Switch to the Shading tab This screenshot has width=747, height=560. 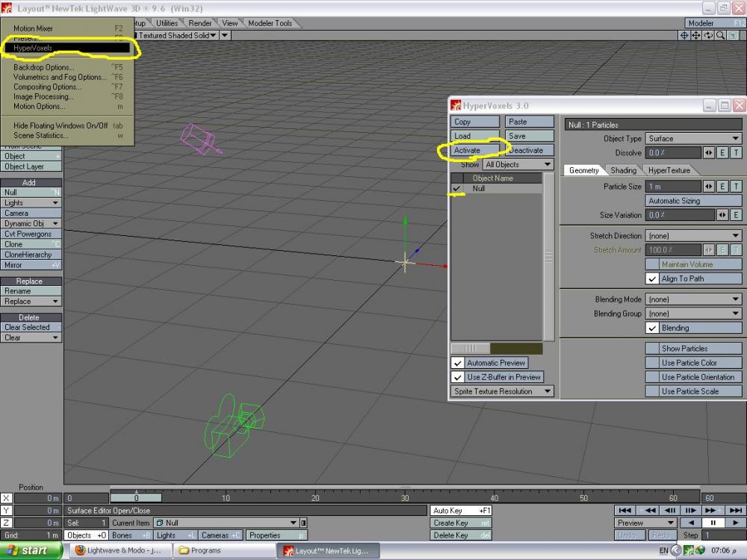tap(623, 170)
